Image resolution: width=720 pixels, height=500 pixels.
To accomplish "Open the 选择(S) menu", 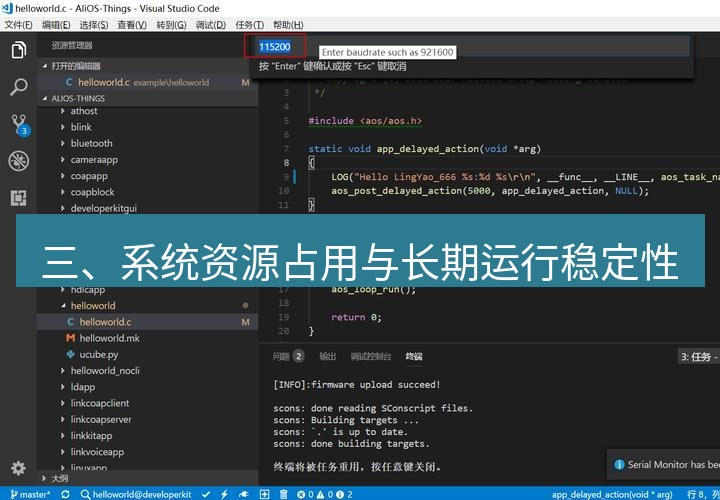I will pos(94,25).
